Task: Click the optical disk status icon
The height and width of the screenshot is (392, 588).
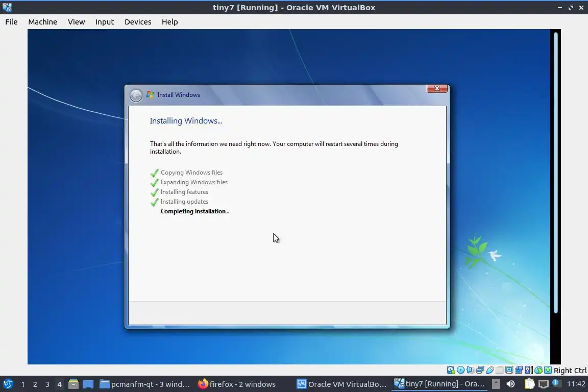Action: pos(461,370)
